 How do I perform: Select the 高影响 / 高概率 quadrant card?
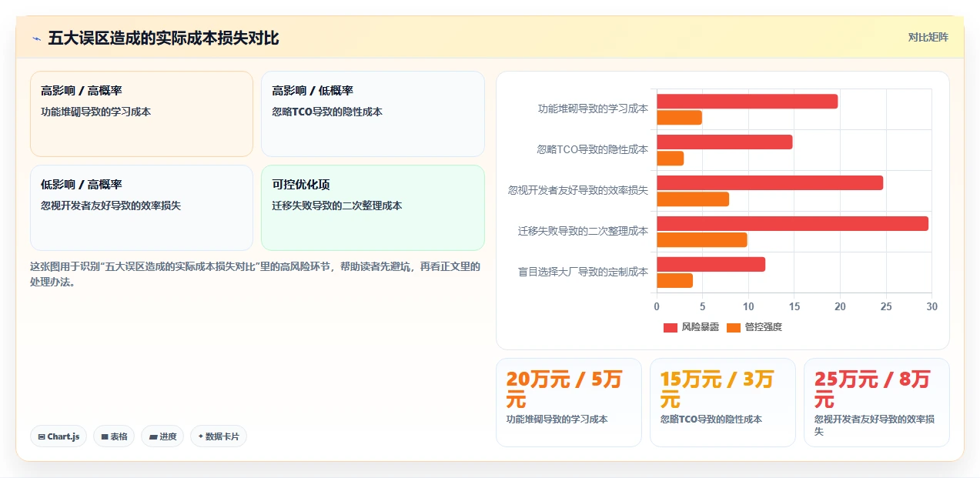tap(142, 114)
